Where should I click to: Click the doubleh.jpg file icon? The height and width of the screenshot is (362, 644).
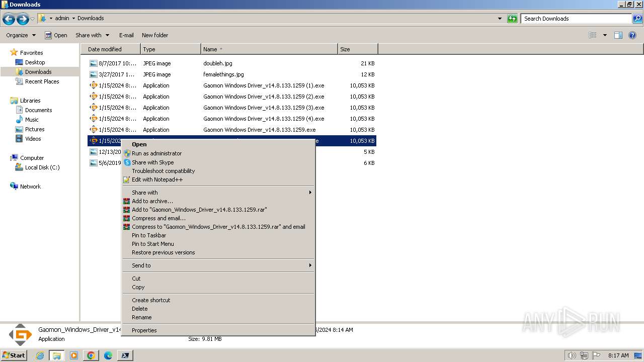click(93, 63)
